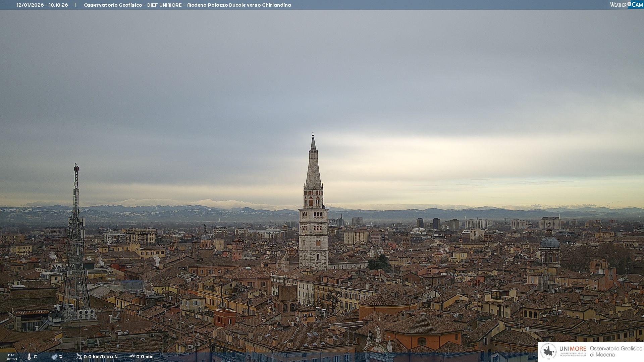Click the UNIMORE wordmark text
Image resolution: width=644 pixels, height=362 pixels.
573,349
